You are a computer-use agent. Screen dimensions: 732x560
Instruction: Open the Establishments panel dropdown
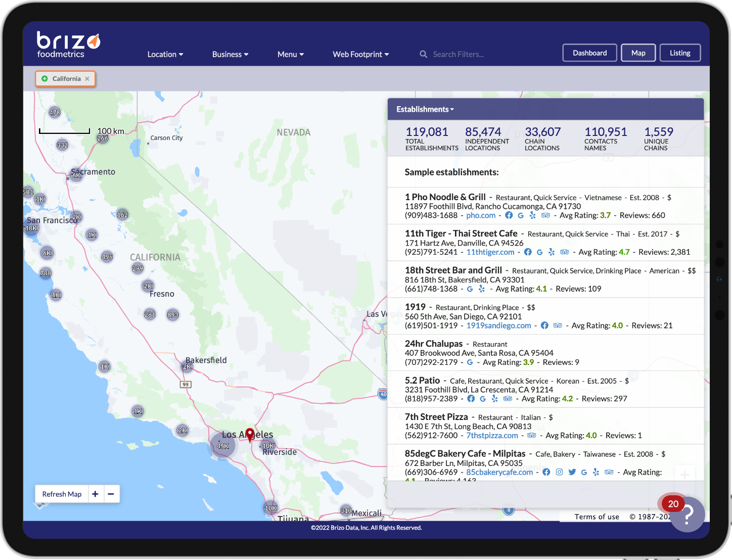pos(425,109)
